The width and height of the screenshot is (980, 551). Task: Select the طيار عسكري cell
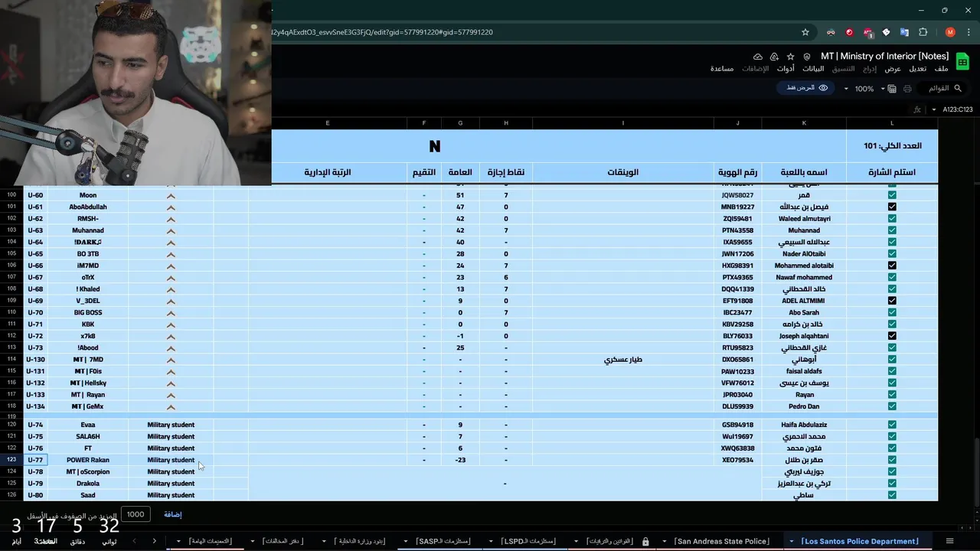click(x=622, y=360)
